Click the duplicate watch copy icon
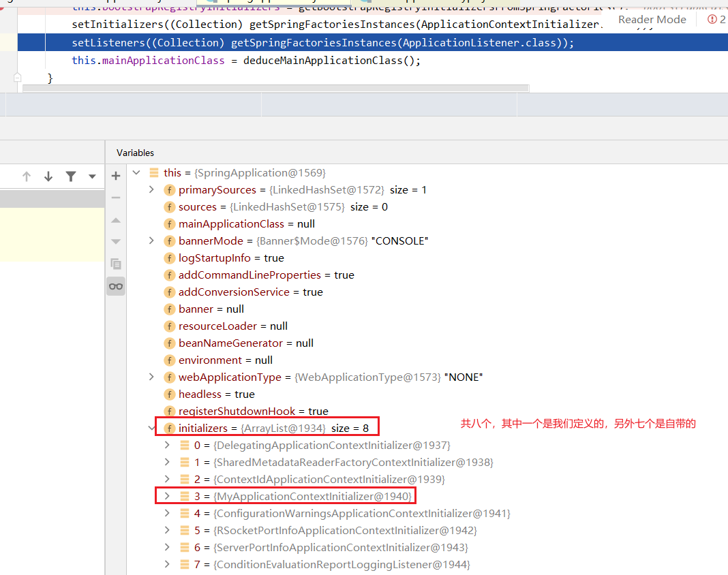This screenshot has width=728, height=575. coord(116,264)
